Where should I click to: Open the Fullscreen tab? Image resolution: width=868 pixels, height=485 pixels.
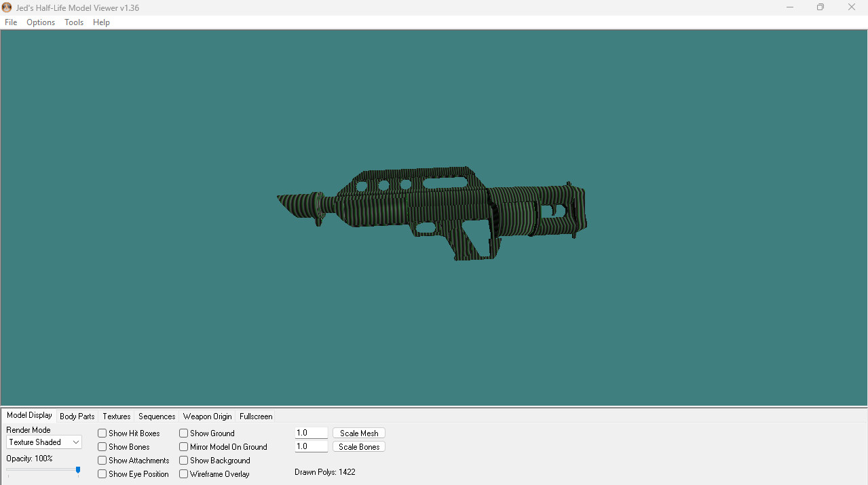coord(256,416)
